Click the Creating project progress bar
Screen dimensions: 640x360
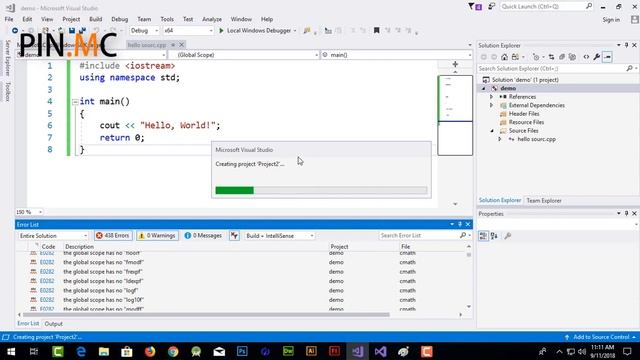tap(321, 190)
